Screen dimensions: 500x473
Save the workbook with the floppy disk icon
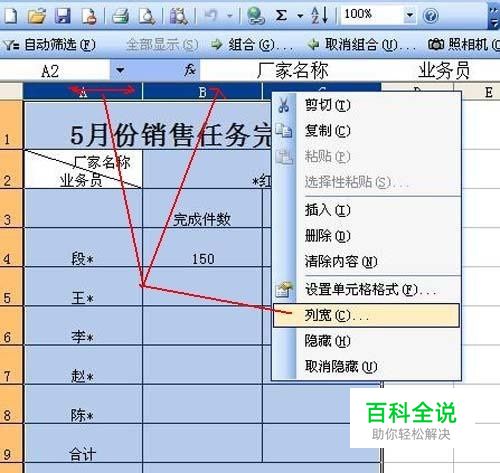pos(63,15)
